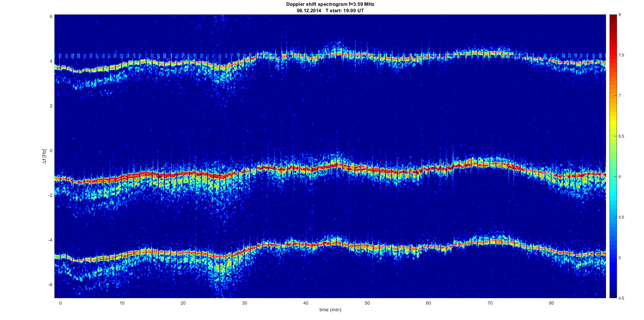Click the colorbar tick label 7
The image size is (644, 320).
[620, 96]
